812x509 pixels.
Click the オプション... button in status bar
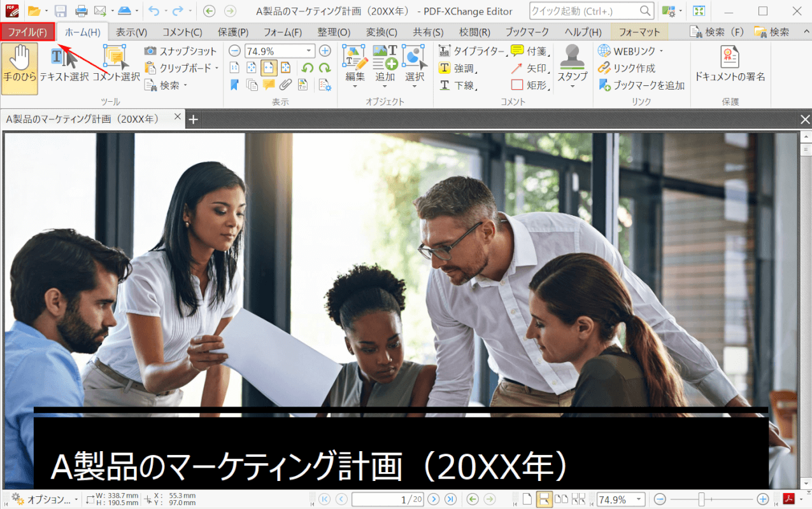coord(44,499)
